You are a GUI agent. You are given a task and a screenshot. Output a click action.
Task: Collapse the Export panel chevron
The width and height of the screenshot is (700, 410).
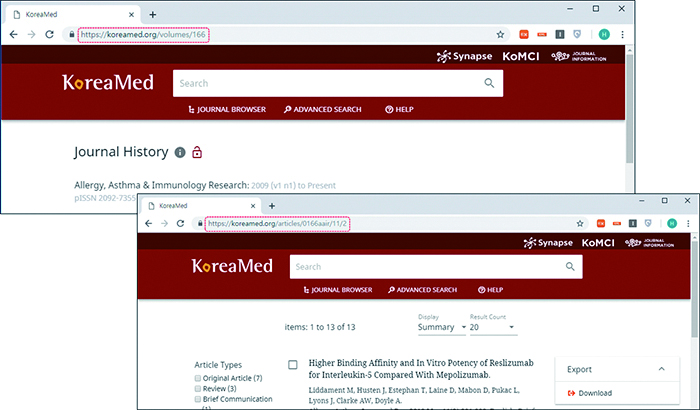coord(662,369)
